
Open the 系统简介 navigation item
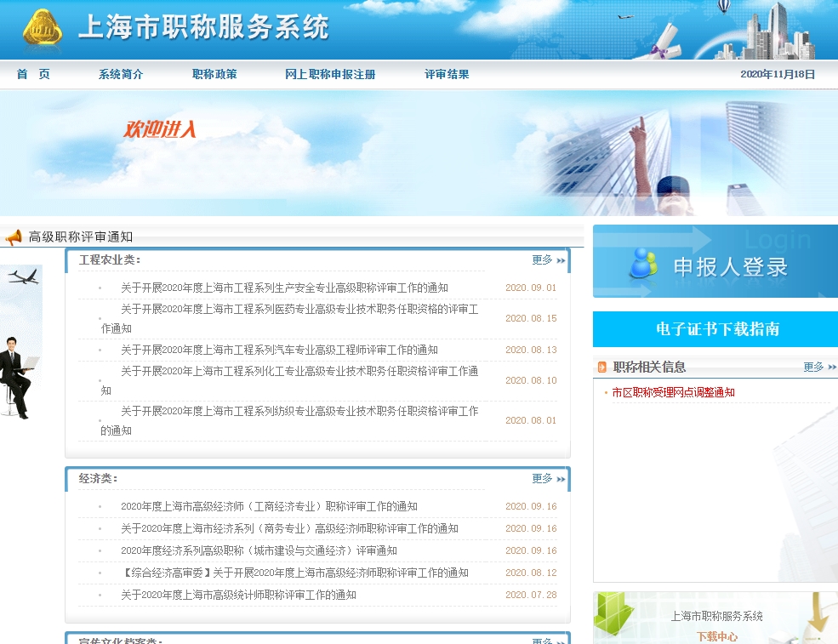pos(121,74)
